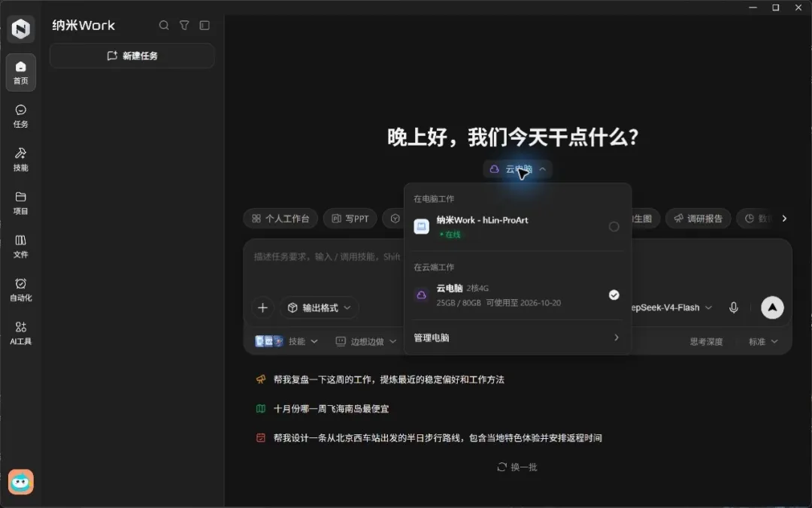Click the search icon beside 纳米Work
The image size is (812, 508).
click(164, 25)
